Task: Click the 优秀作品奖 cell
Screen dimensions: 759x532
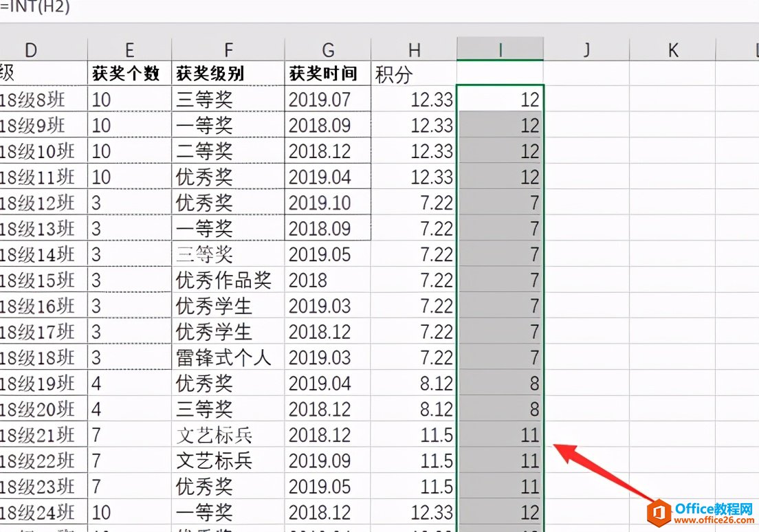Action: coord(228,280)
